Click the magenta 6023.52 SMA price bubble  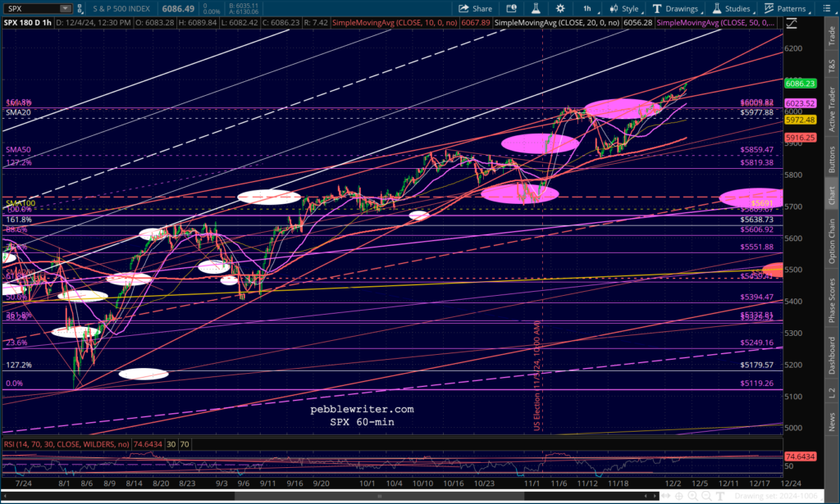click(800, 103)
